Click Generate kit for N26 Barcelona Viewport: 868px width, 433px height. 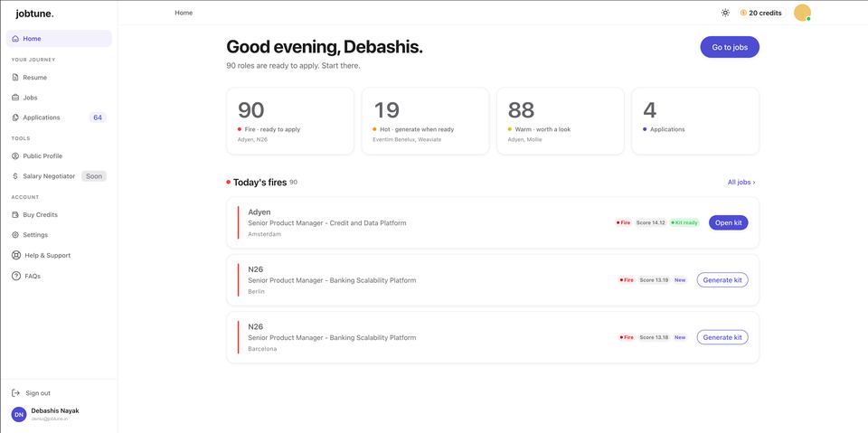[x=722, y=337]
